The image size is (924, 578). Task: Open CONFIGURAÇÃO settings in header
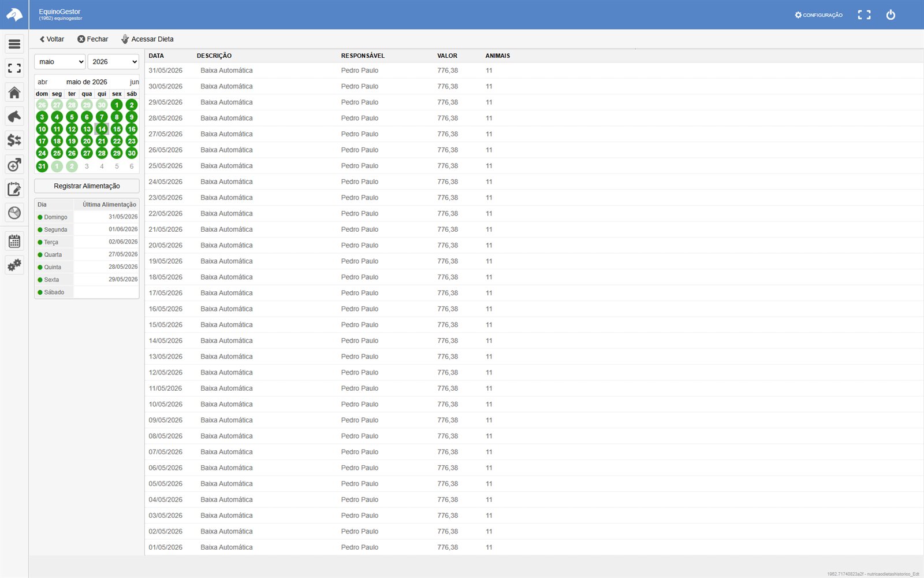[818, 15]
